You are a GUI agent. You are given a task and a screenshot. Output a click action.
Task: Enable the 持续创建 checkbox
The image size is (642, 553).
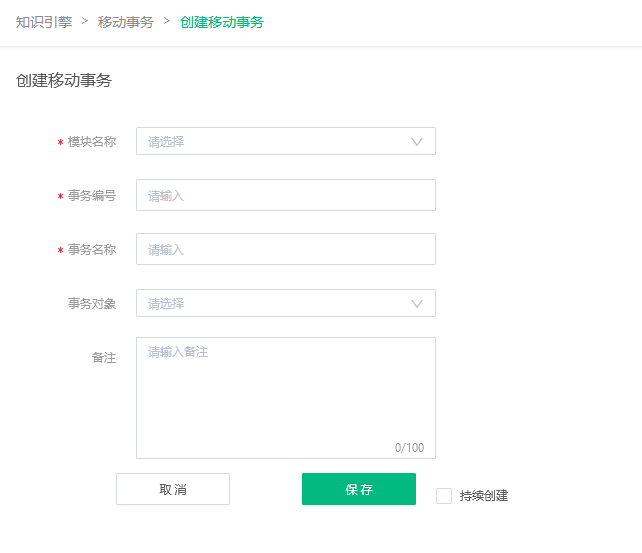(x=444, y=496)
